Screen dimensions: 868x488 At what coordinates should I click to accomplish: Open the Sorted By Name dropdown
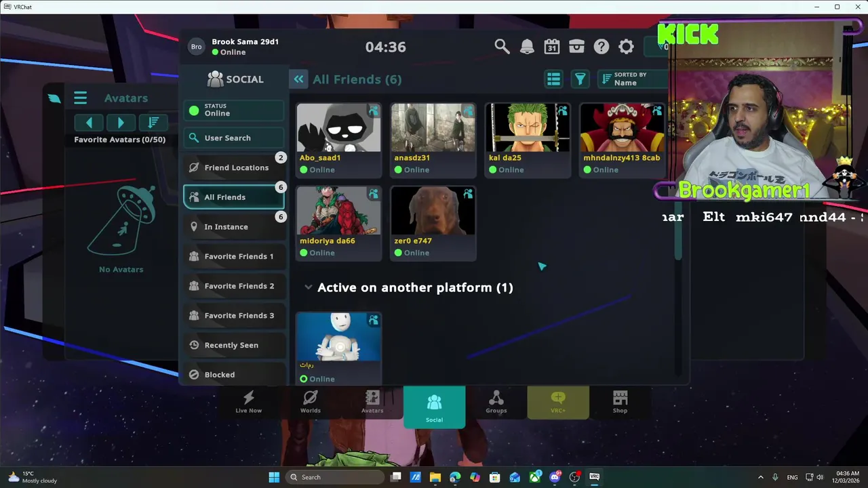(633, 79)
